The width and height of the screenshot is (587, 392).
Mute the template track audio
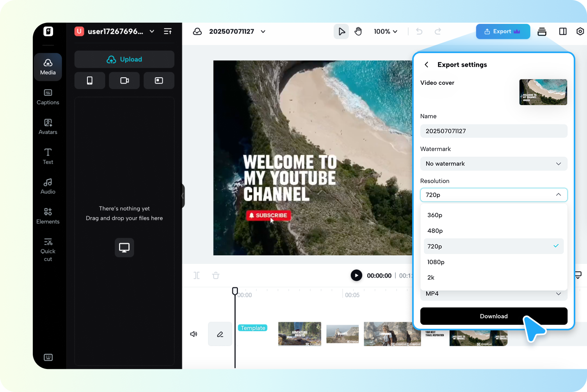(193, 334)
